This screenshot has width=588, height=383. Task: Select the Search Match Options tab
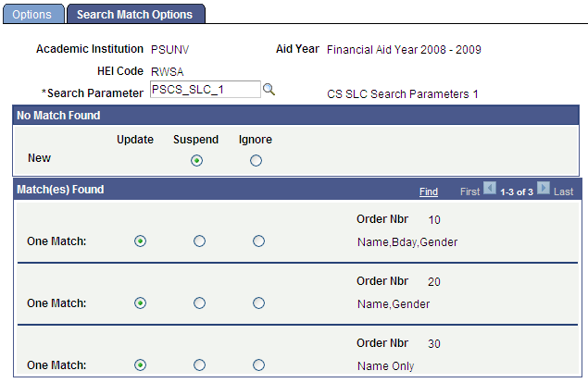coord(135,15)
